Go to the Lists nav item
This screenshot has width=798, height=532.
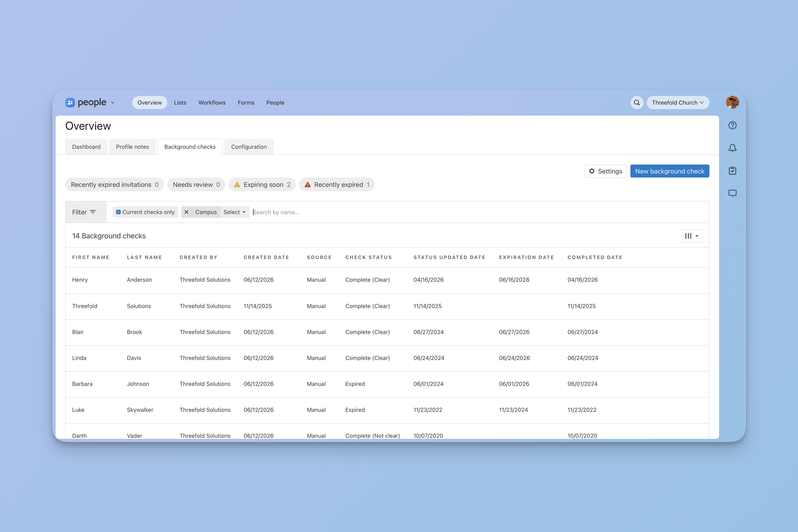[x=180, y=102]
